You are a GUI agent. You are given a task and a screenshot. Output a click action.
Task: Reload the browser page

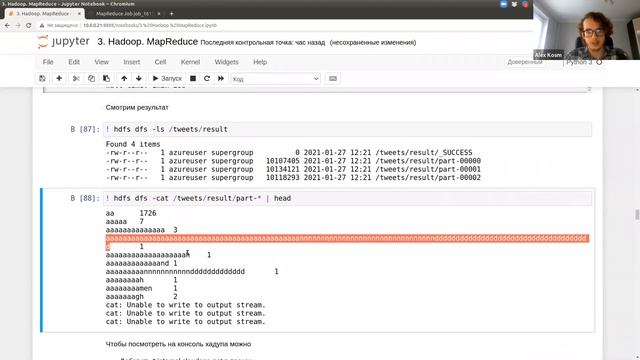(x=29, y=25)
